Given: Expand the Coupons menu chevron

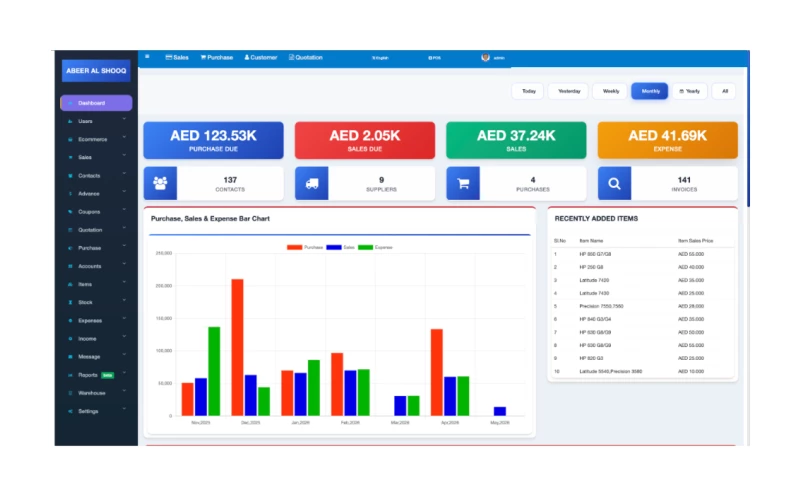Looking at the screenshot, I should click(124, 210).
